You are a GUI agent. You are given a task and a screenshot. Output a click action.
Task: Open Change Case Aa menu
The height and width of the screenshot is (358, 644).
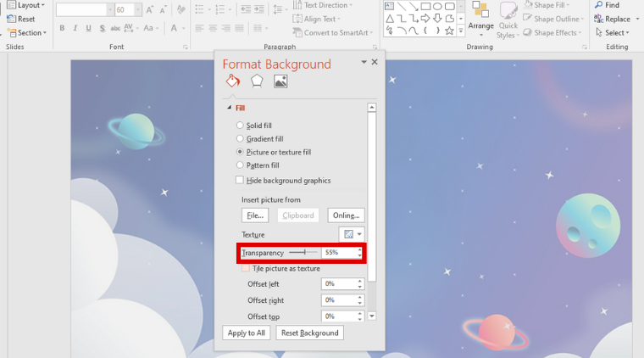151,28
